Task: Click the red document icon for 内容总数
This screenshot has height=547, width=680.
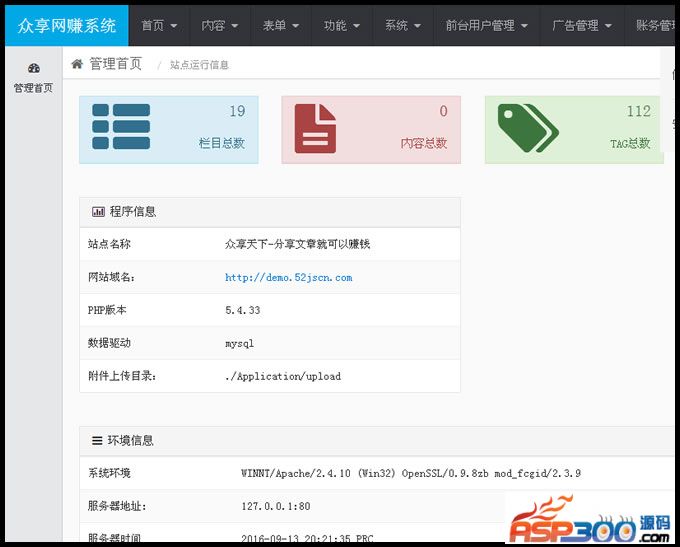Action: click(x=315, y=128)
